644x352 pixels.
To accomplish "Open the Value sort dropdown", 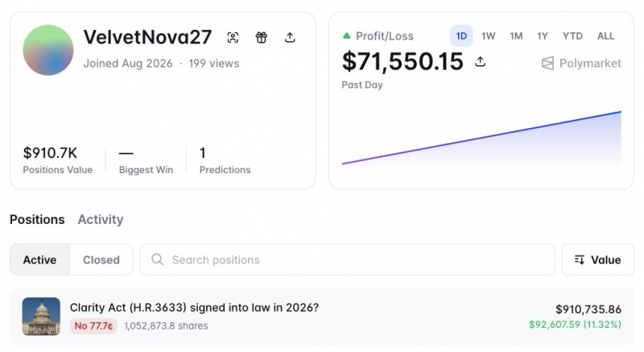I will click(x=597, y=259).
